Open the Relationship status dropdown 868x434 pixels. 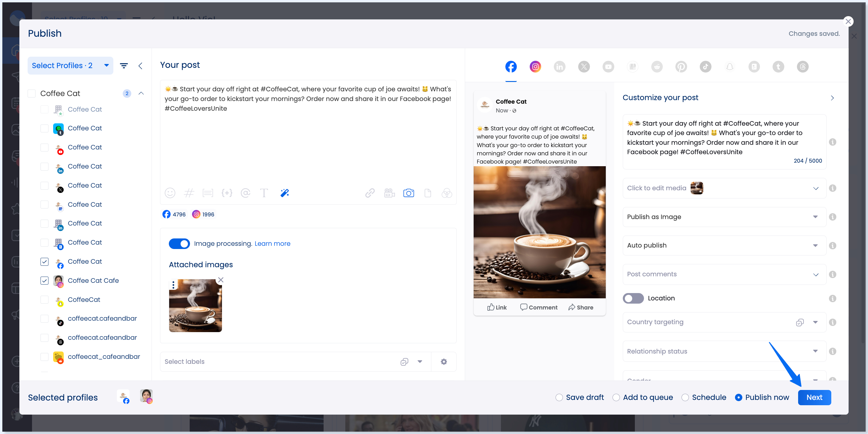pyautogui.click(x=724, y=351)
